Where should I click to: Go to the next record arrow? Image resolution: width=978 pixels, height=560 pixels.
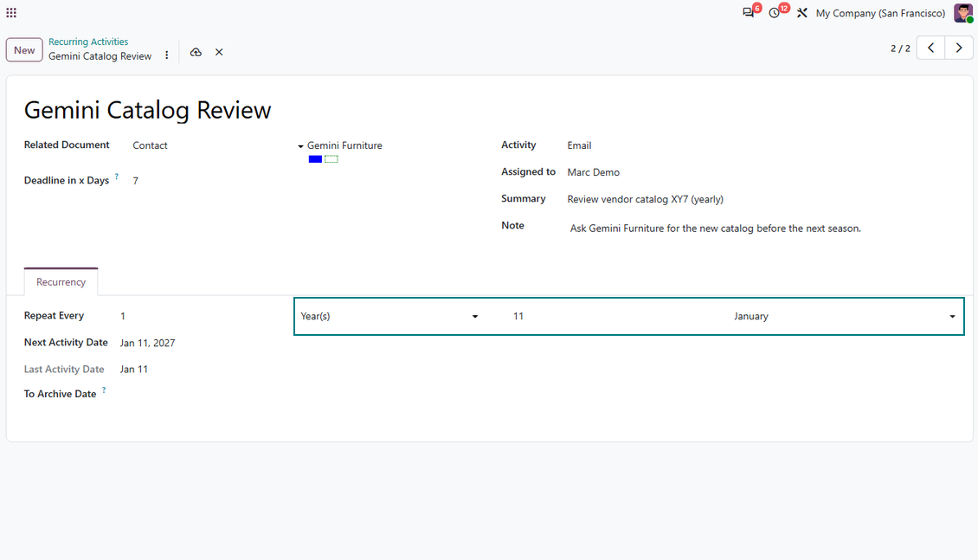[959, 48]
